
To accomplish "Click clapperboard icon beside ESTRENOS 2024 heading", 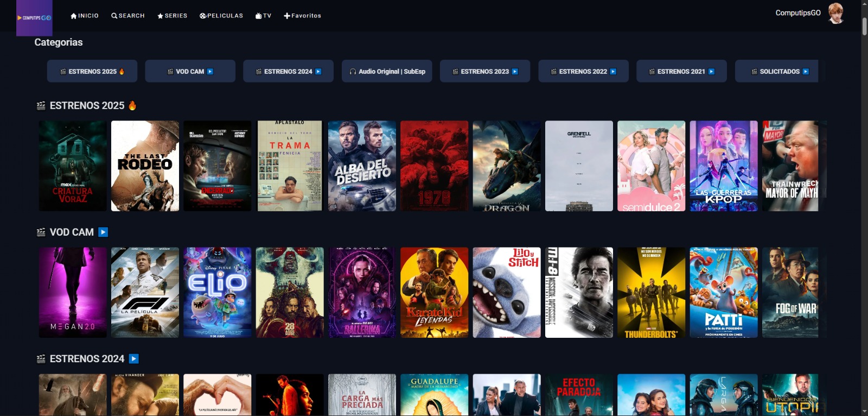I will (41, 359).
